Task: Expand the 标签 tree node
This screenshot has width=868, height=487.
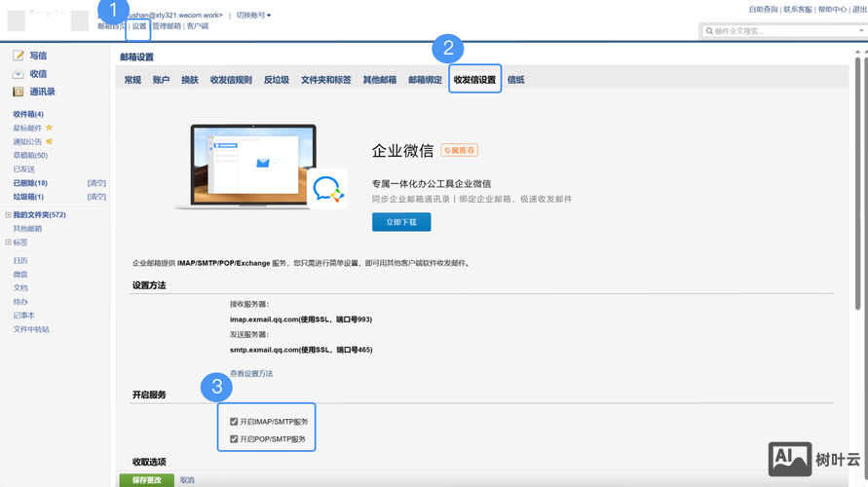Action: coord(8,242)
